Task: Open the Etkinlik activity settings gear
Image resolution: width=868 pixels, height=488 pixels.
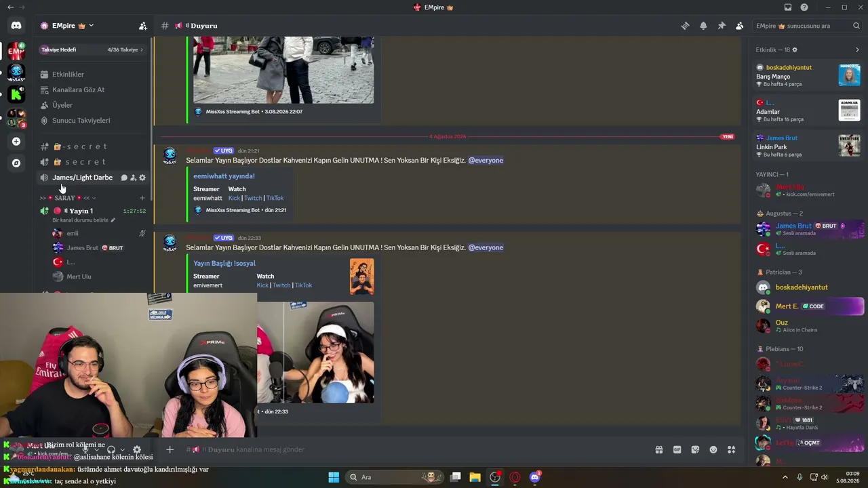Action: coord(795,49)
